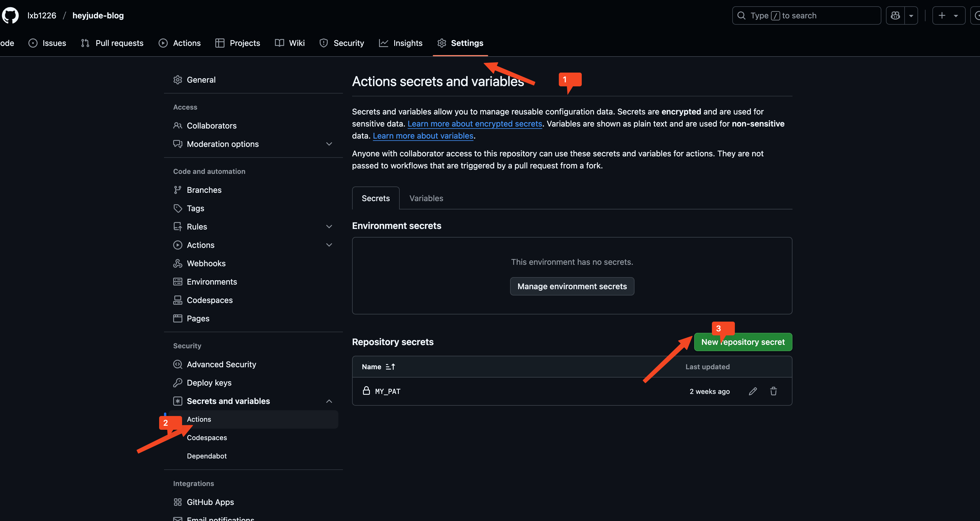Click the play icon beside sidebar Actions
The height and width of the screenshot is (521, 980).
click(x=178, y=245)
